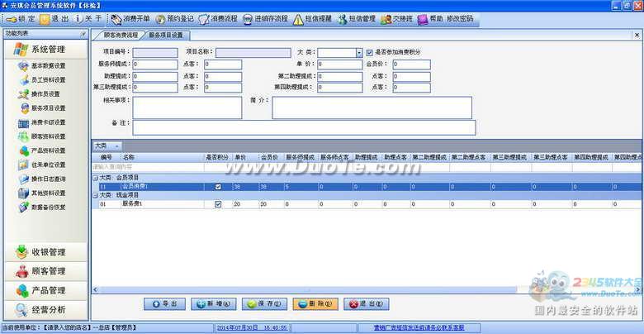This screenshot has width=644, height=334.
Task: Click the date and time in status bar
Action: [252, 328]
